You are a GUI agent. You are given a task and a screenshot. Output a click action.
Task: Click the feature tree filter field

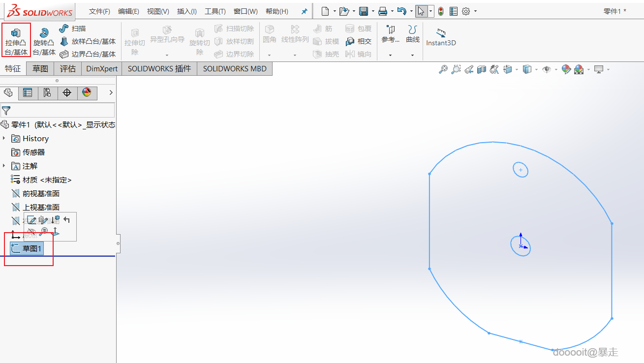pos(58,110)
